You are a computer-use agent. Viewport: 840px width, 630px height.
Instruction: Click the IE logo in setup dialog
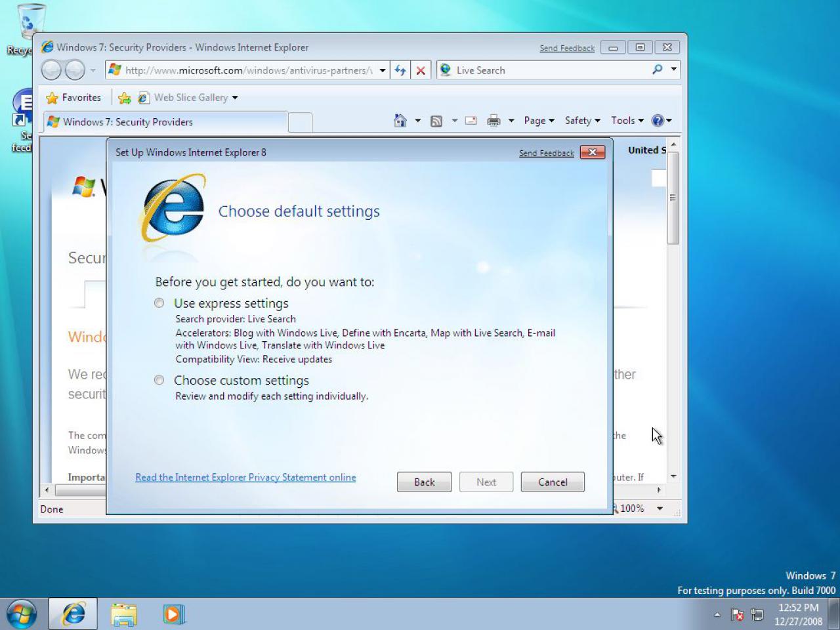[x=174, y=209]
